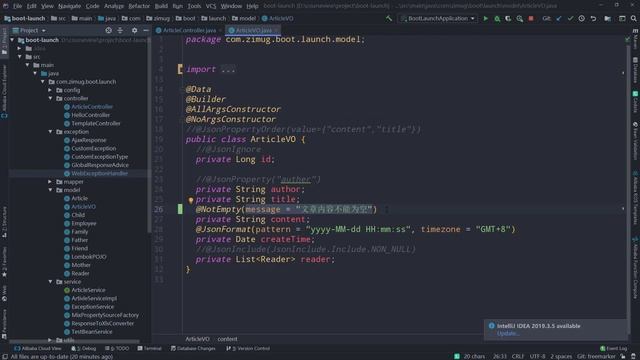Update project with the blue Git arrow icon

559,18
